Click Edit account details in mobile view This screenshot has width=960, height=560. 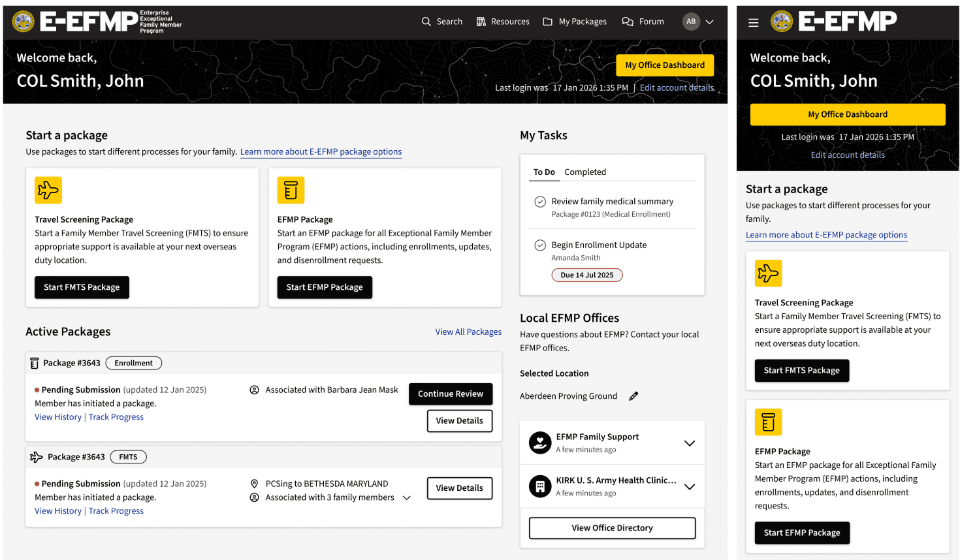coord(848,155)
